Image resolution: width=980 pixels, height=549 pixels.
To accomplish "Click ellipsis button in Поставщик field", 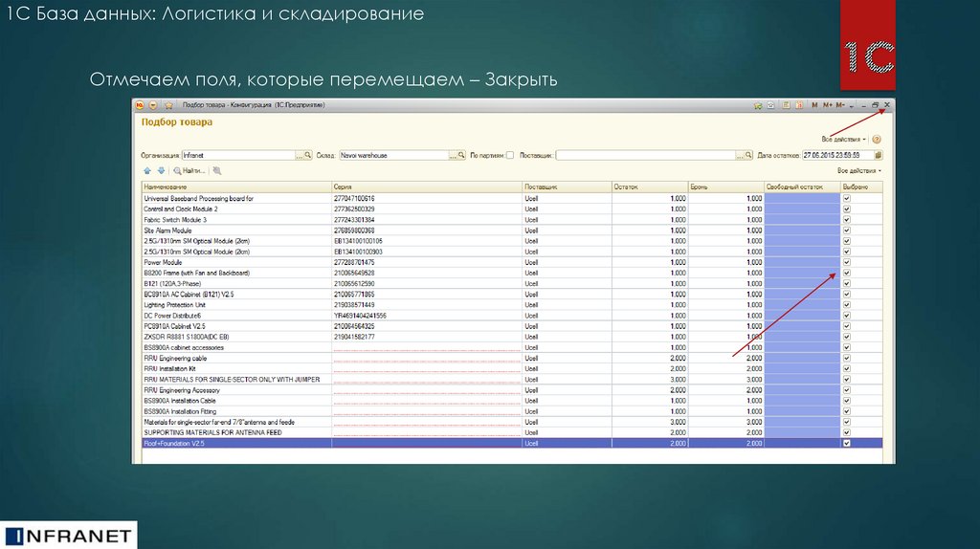I will pyautogui.click(x=740, y=154).
